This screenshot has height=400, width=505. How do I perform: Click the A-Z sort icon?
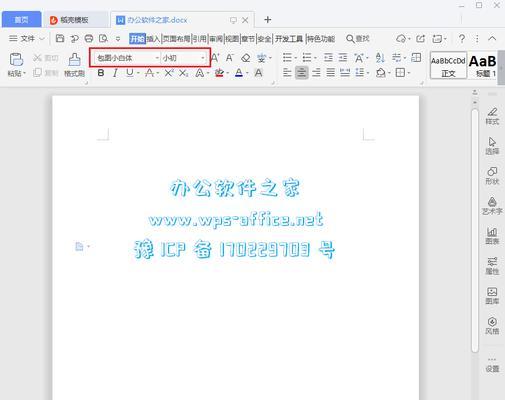point(380,58)
